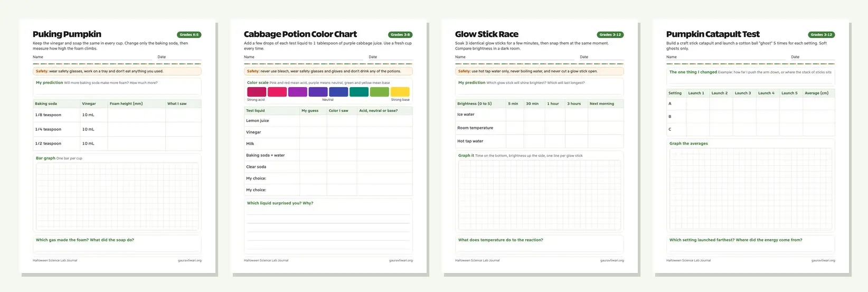Click the '3 hours' column header
The height and width of the screenshot is (292, 868).
point(574,104)
